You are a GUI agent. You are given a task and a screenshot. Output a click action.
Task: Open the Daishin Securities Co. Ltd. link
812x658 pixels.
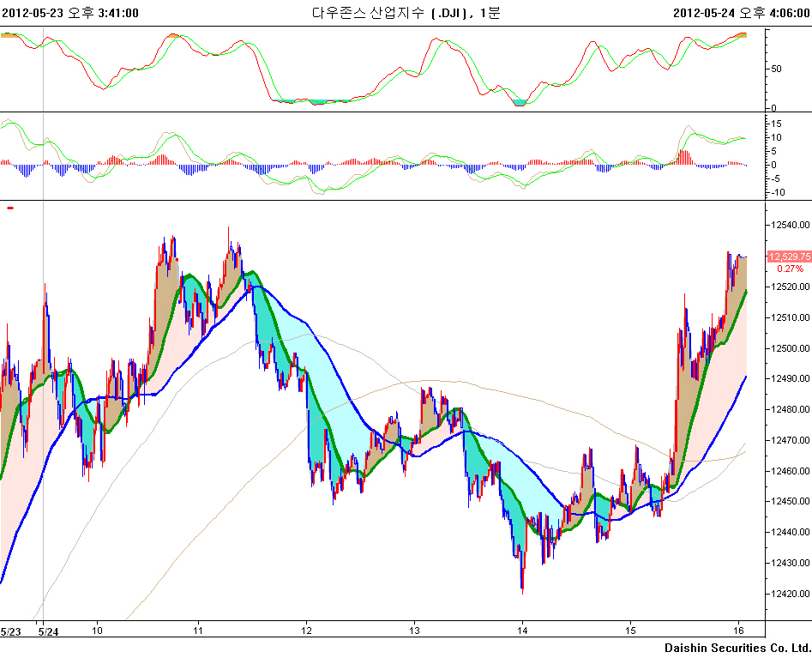(737, 648)
